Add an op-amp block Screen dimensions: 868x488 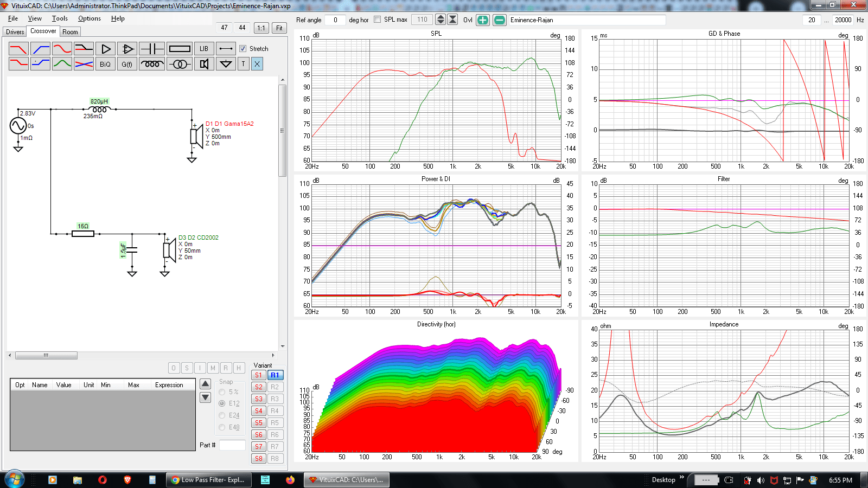[127, 49]
